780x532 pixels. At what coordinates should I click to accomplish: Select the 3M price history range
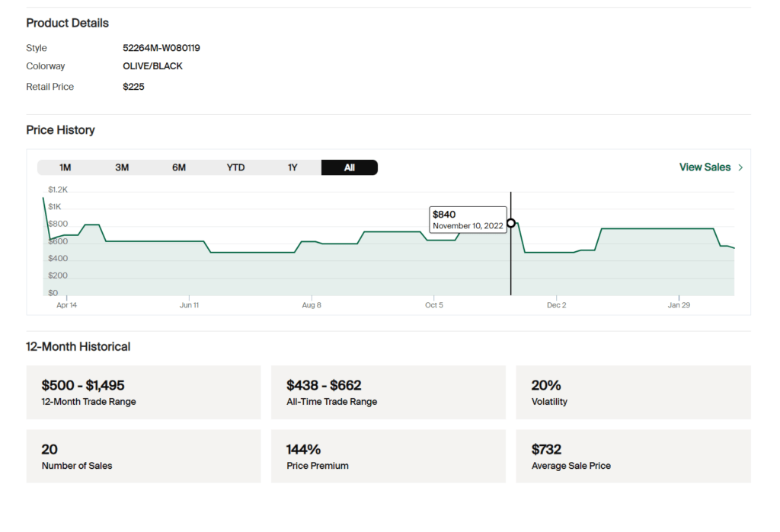(x=122, y=167)
